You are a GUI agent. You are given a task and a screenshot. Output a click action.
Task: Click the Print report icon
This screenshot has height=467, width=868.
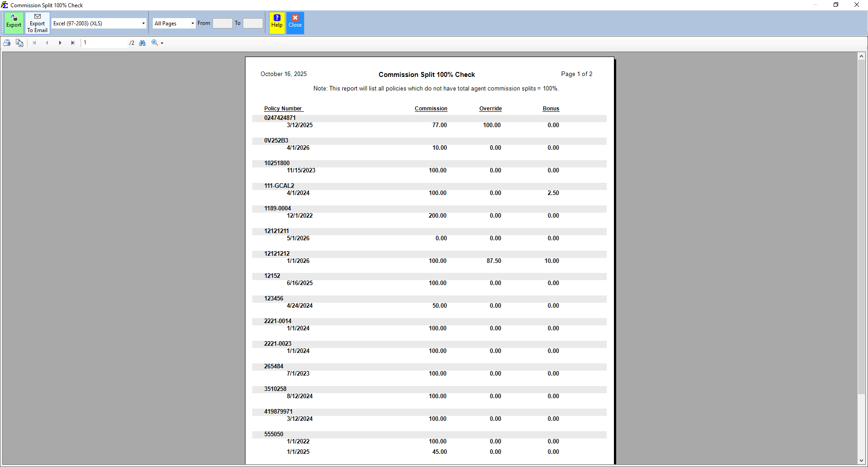coord(7,43)
